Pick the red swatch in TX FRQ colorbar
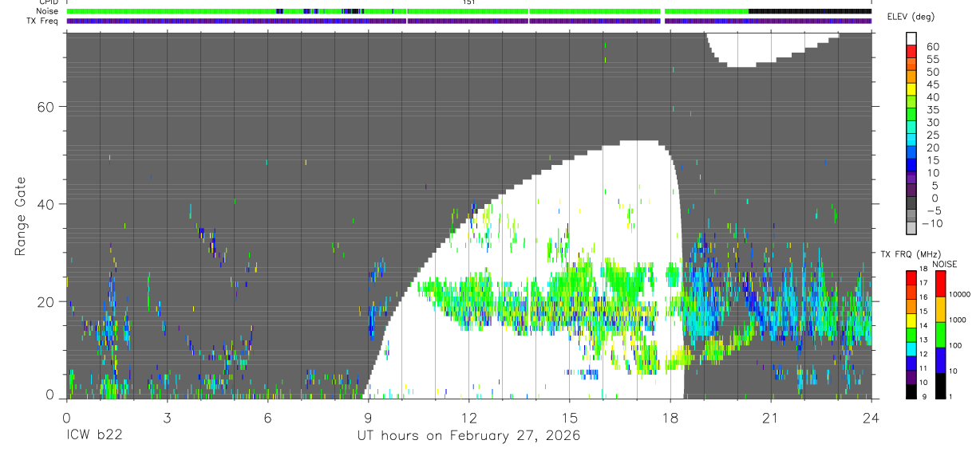 910,278
